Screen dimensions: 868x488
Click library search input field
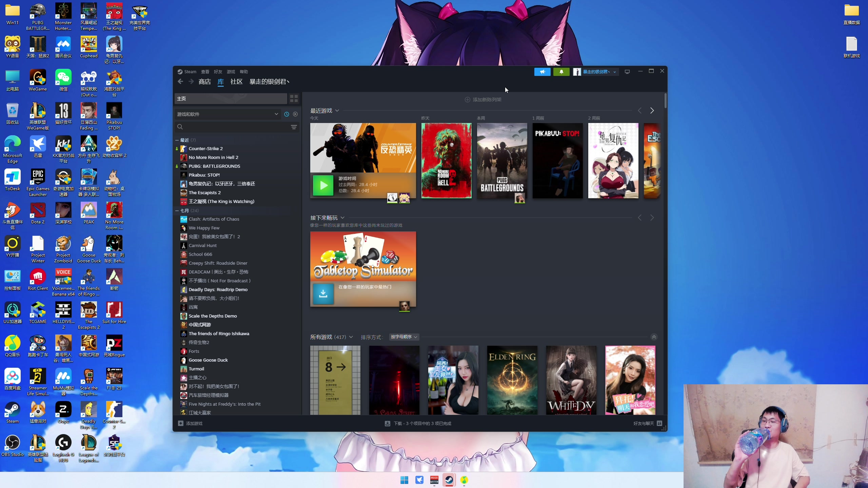tap(236, 127)
